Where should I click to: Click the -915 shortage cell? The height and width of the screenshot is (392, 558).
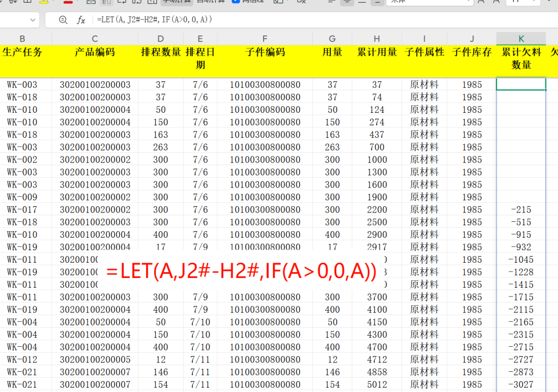[521, 234]
